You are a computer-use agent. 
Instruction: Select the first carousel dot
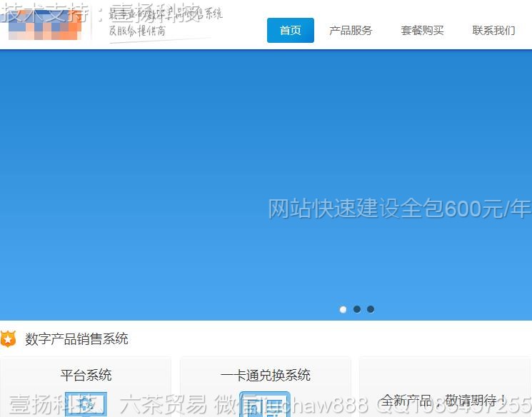343,309
